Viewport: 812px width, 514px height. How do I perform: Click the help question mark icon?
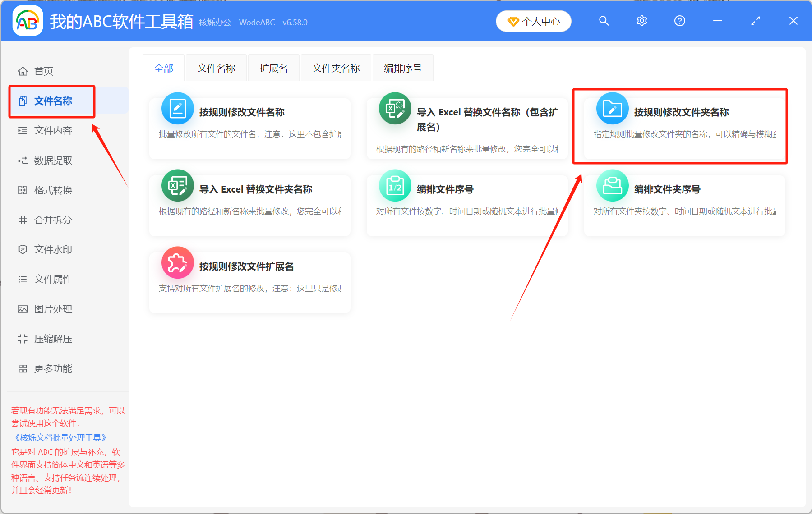coord(679,21)
